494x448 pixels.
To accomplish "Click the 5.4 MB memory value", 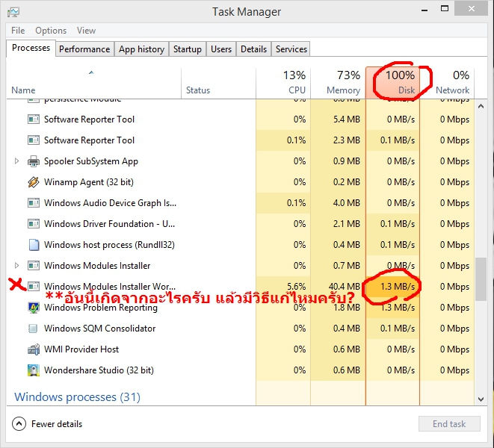I will point(347,119).
